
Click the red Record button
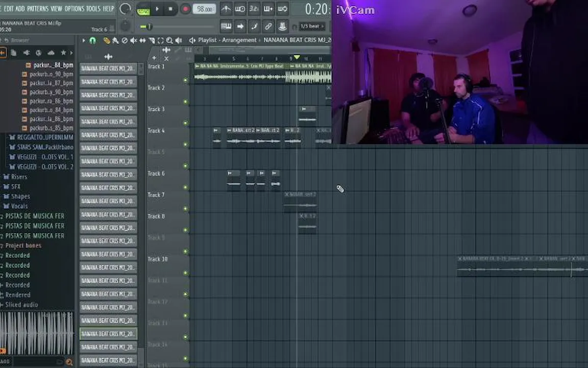pyautogui.click(x=185, y=9)
